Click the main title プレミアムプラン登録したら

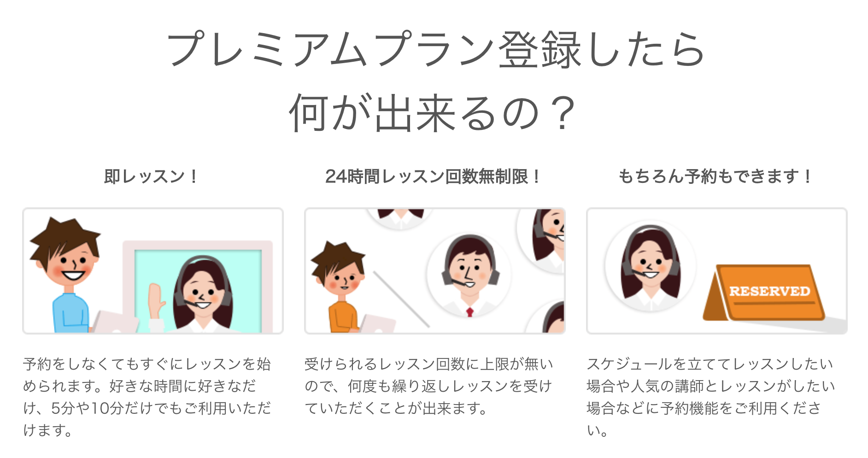(x=435, y=50)
